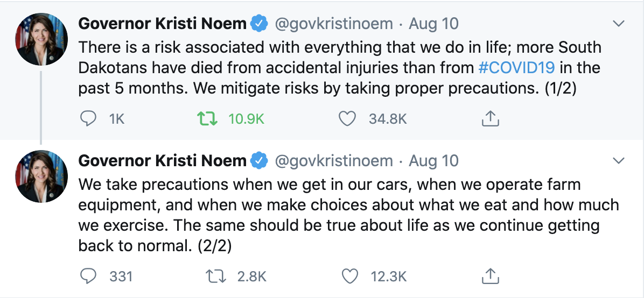Image resolution: width=644 pixels, height=298 pixels.
Task: Share the second tweet via share icon
Action: [x=489, y=276]
